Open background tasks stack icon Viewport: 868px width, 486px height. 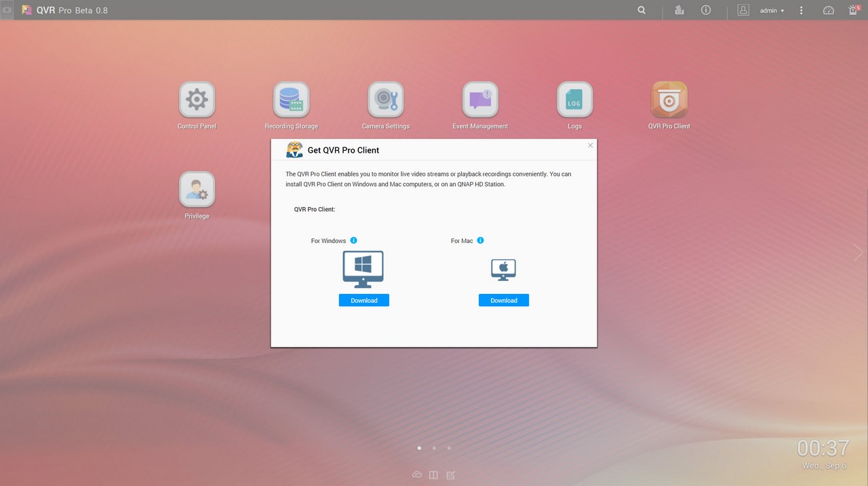[679, 10]
